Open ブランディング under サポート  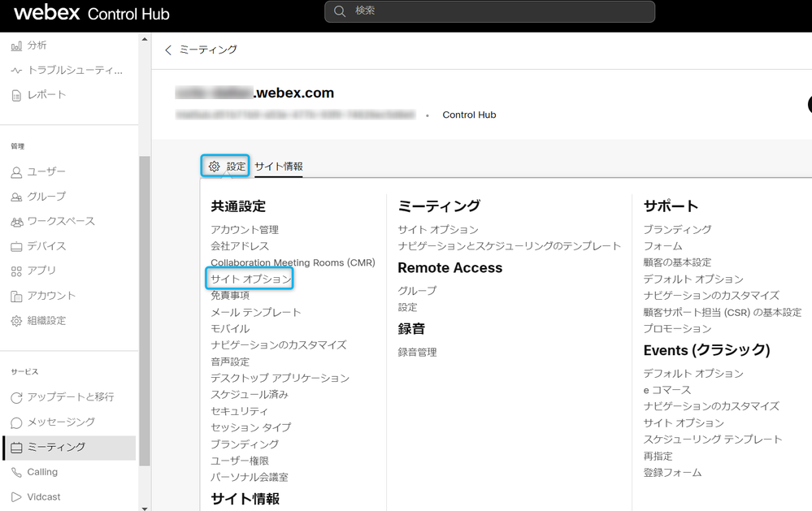click(x=677, y=229)
